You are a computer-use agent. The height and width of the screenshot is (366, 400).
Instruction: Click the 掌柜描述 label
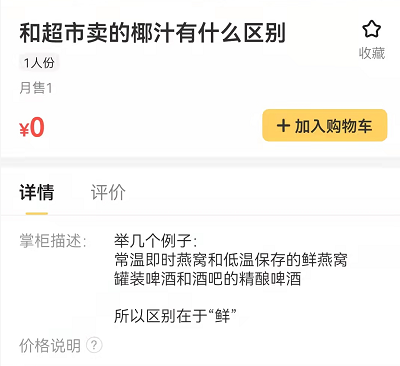click(x=53, y=241)
